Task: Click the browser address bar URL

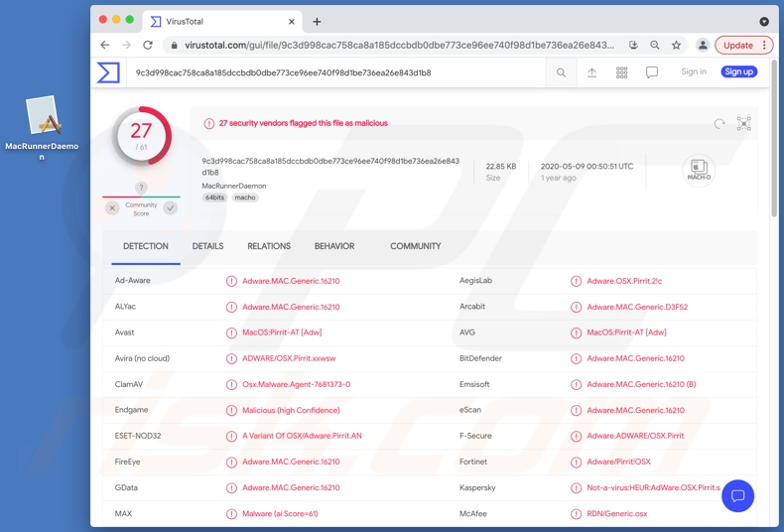Action: 399,45
